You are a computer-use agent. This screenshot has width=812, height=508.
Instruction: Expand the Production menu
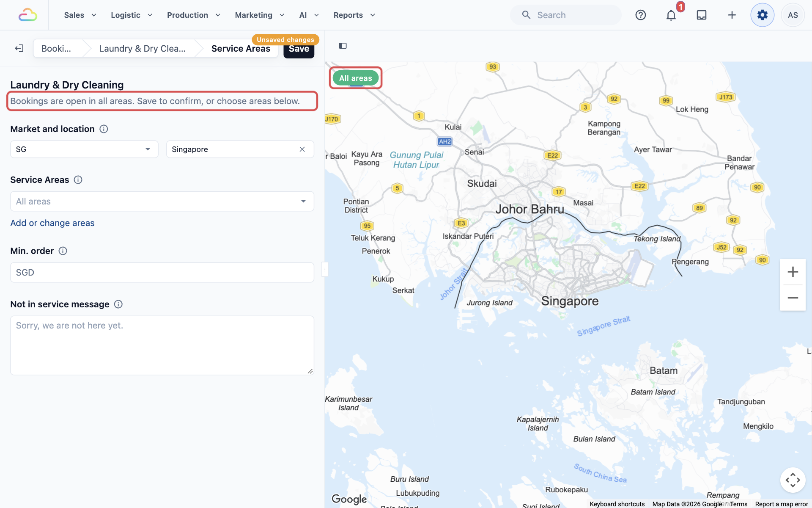[194, 15]
